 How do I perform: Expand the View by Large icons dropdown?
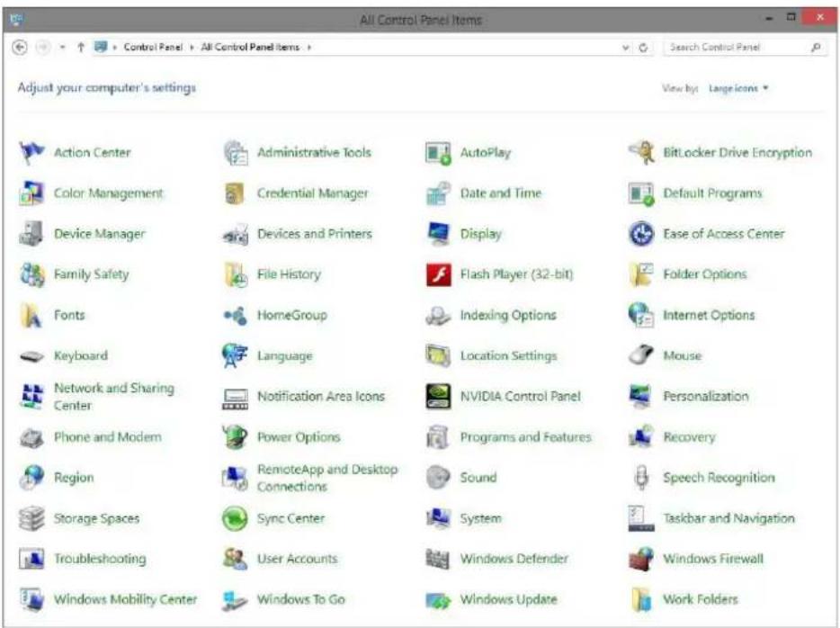point(738,88)
